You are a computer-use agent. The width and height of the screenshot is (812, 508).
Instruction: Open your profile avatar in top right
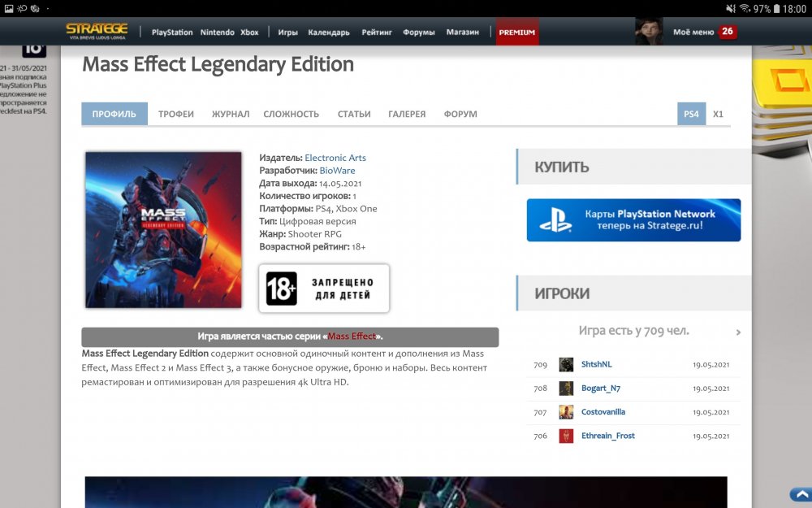(647, 31)
